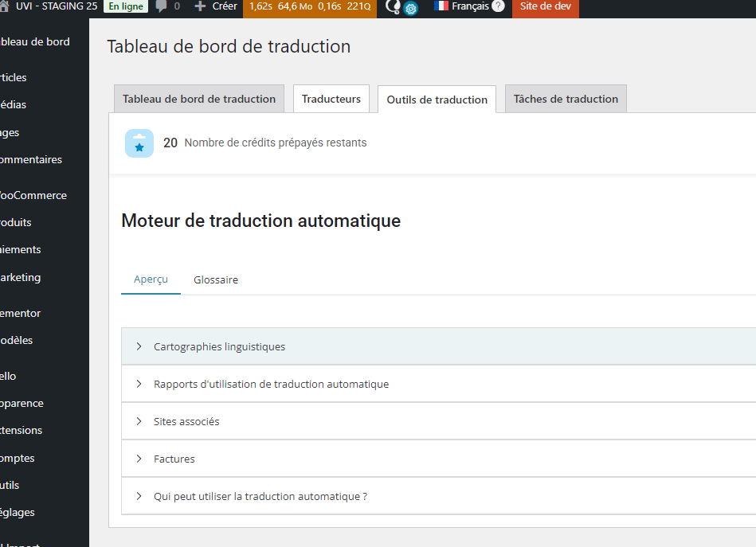The image size is (756, 547).
Task: Select the Aperçu tab
Action: [151, 279]
